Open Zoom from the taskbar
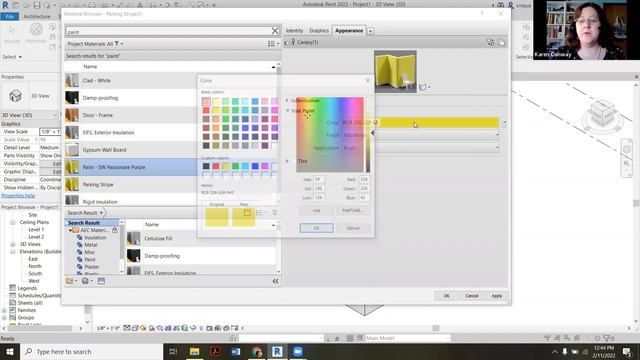This screenshot has width=640, height=360. (x=298, y=351)
